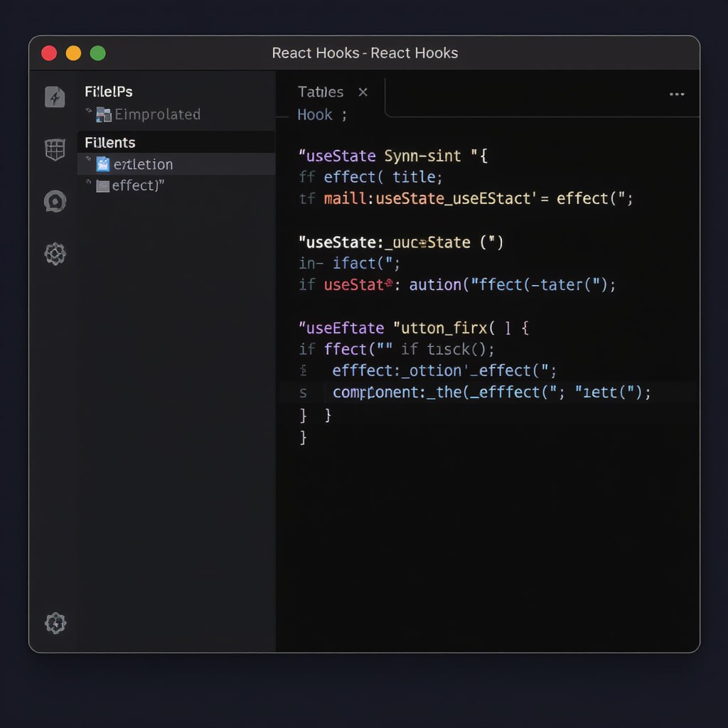Place cursor on the compronent:_the code line
This screenshot has width=728, height=728.
click(x=491, y=392)
